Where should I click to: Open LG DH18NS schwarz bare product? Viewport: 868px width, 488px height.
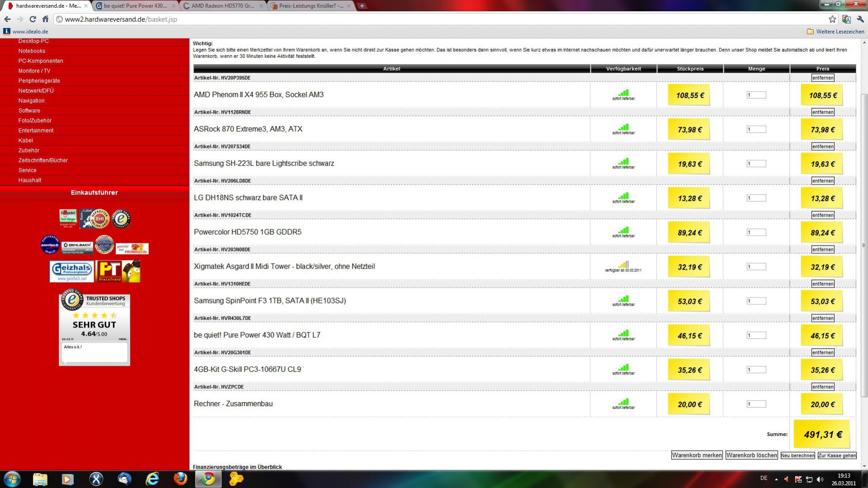tap(248, 198)
